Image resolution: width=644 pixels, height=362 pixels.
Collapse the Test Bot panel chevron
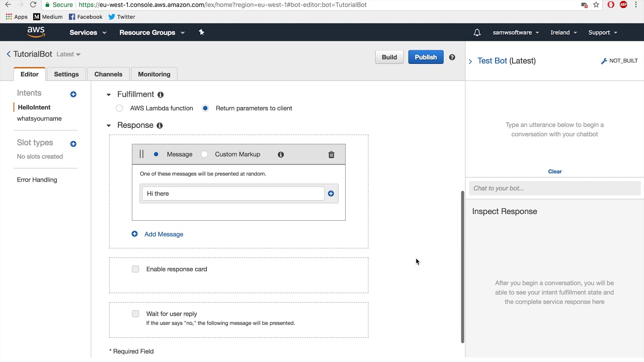click(470, 61)
